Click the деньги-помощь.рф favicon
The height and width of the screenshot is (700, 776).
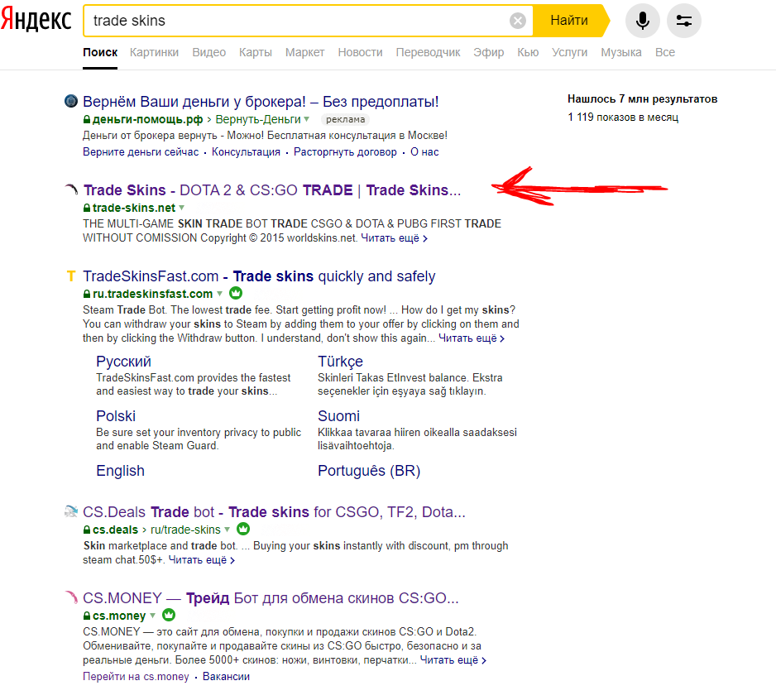(x=71, y=101)
